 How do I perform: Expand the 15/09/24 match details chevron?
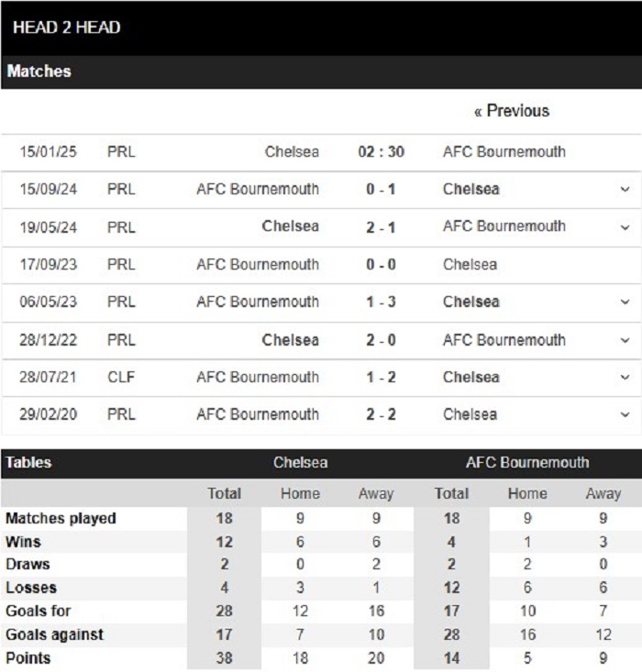click(625, 189)
